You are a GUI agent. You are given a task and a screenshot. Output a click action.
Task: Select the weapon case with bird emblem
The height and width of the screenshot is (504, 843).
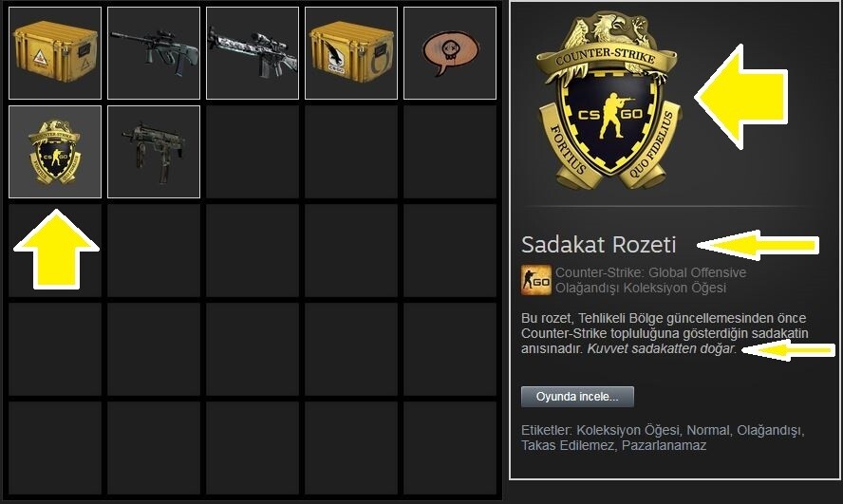coord(351,52)
